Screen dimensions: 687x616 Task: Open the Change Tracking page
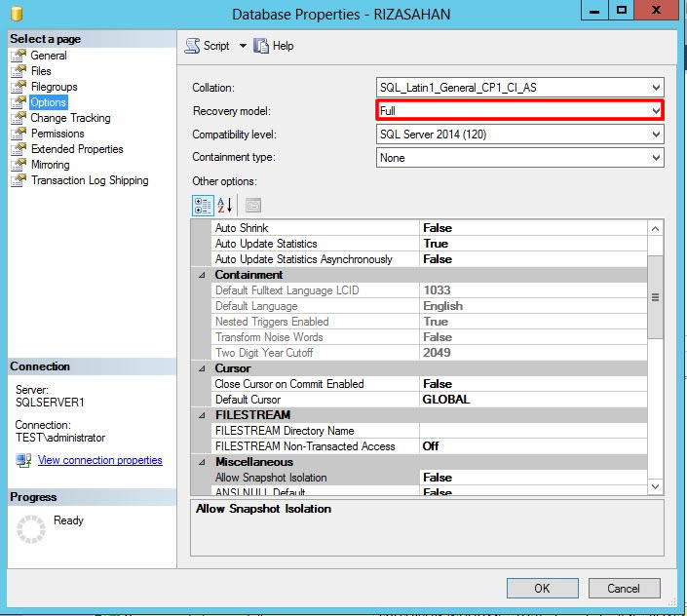(x=70, y=118)
